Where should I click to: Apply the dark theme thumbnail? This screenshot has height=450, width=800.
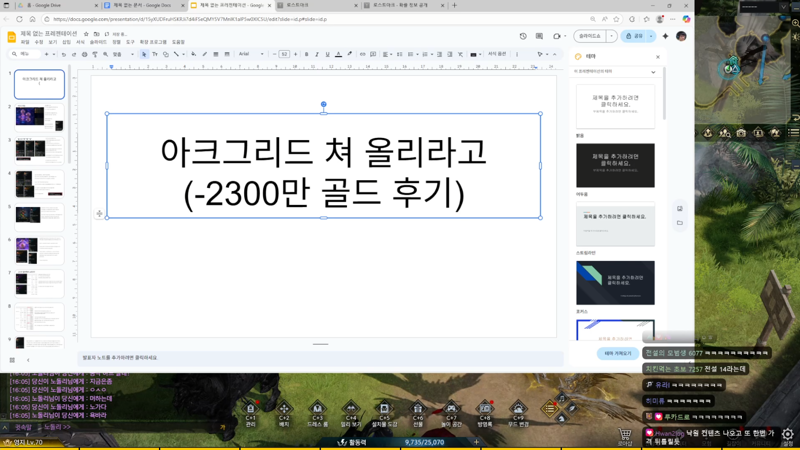(x=615, y=165)
